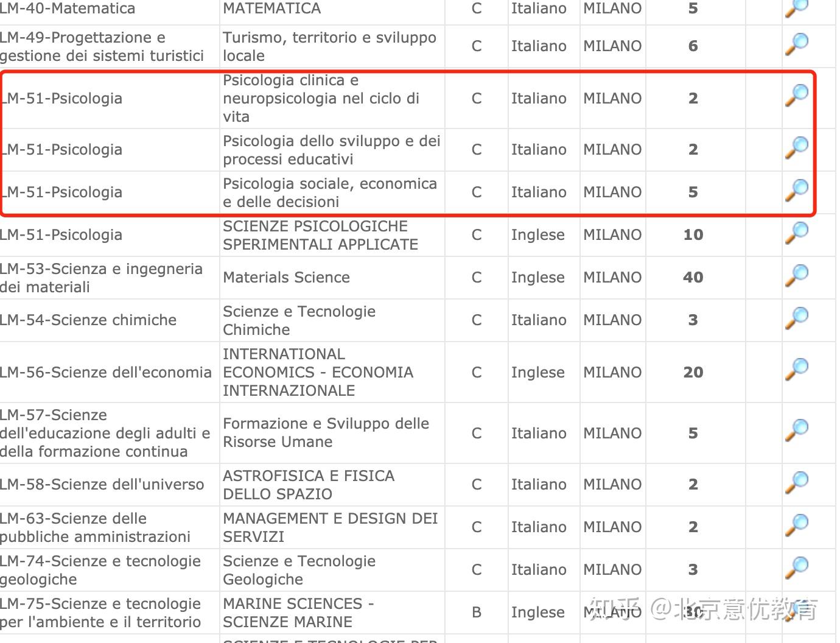Viewport: 840px width, 643px height.
Task: Click LM-51-Psicologia in the Inglese psychology row
Action: coord(61,235)
